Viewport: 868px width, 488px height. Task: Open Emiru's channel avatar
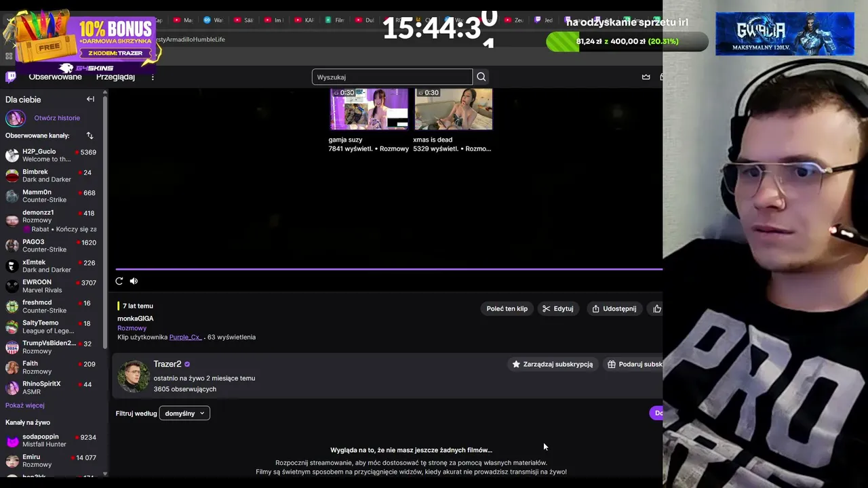(12, 461)
